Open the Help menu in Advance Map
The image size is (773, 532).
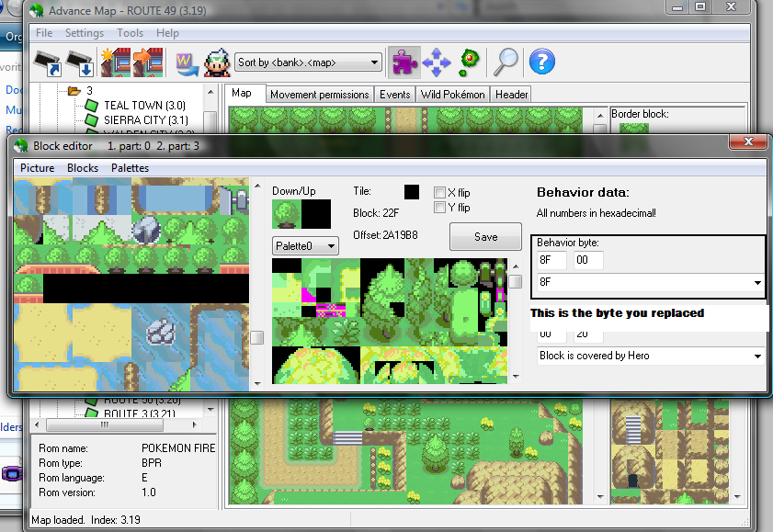167,33
